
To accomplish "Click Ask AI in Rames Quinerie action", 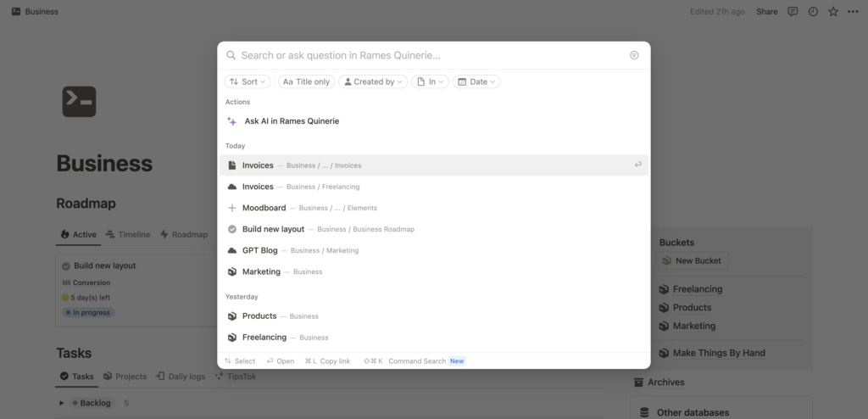I will [433, 120].
